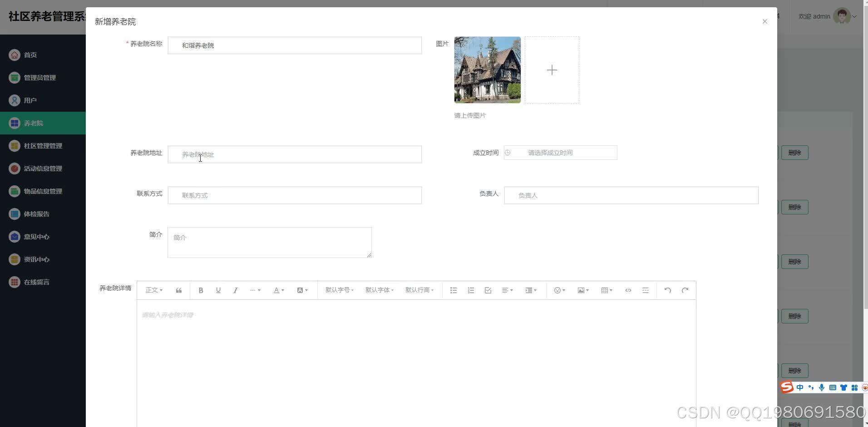Open the 默认字号 font size dropdown

point(339,290)
